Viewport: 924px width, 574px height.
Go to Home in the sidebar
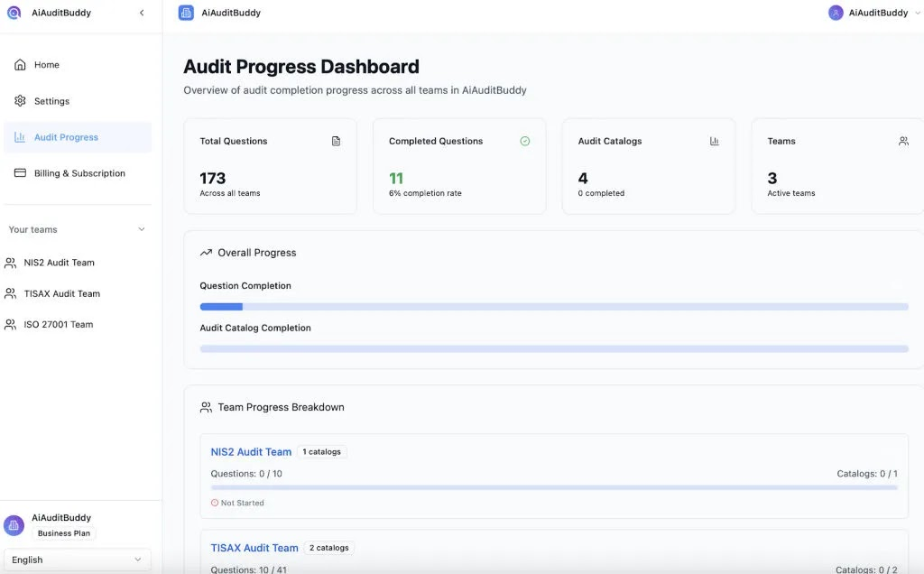[78, 65]
